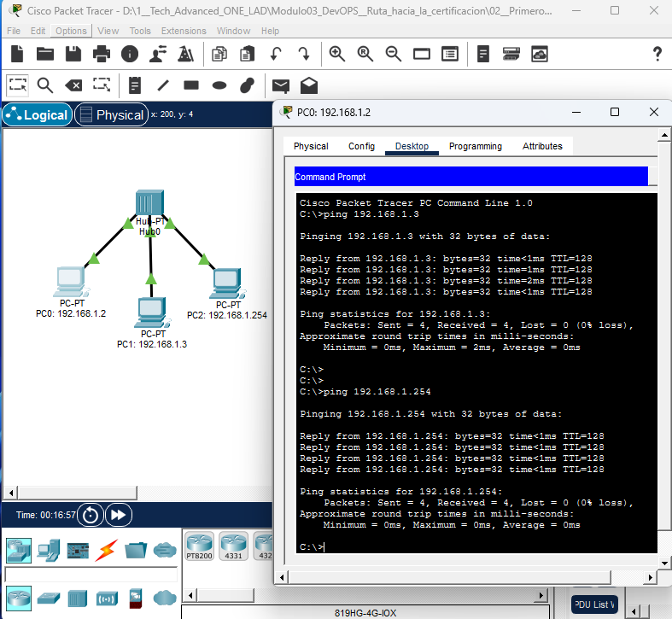Click device list scroll right arrow
Image resolution: width=672 pixels, height=619 pixels.
point(541,595)
